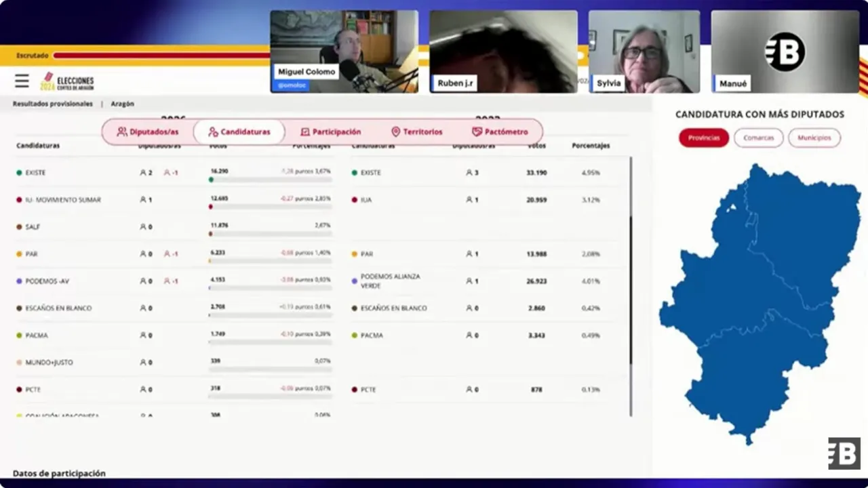
Task: Click the MUNDO+JUSTO candidatura name
Action: pos(49,363)
